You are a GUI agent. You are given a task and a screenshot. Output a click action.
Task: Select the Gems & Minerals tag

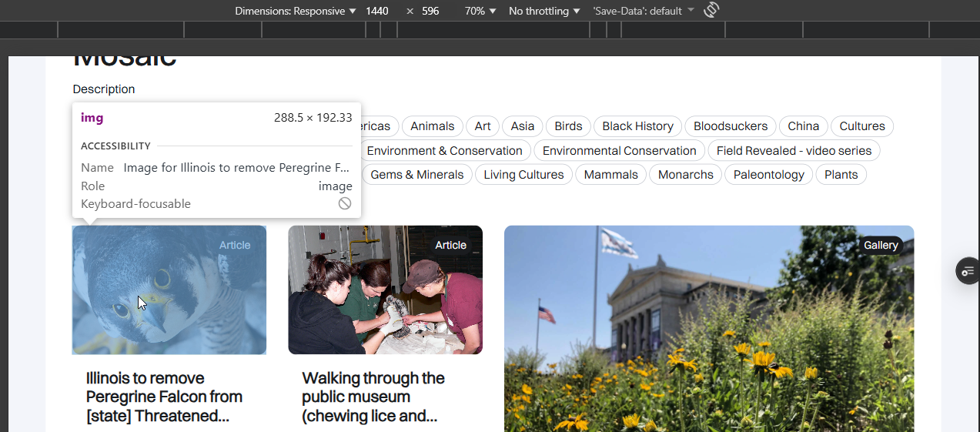(417, 175)
